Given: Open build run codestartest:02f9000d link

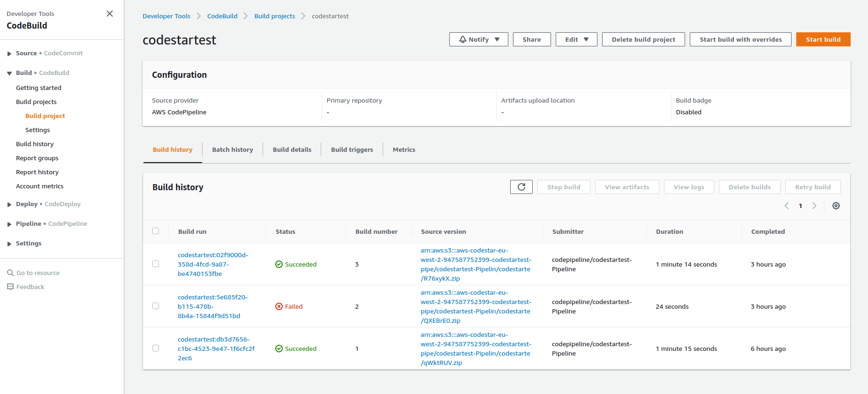Looking at the screenshot, I should 213,264.
